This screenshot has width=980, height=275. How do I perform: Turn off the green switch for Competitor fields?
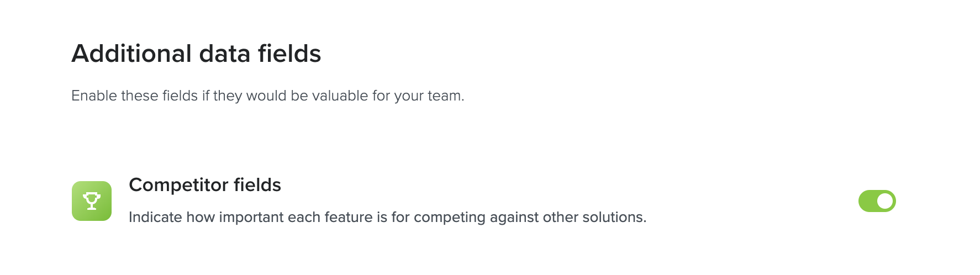(x=877, y=201)
